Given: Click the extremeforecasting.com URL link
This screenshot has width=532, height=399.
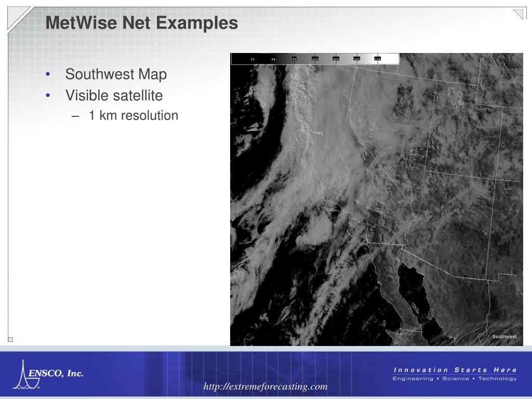Looking at the screenshot, I should tap(265, 387).
